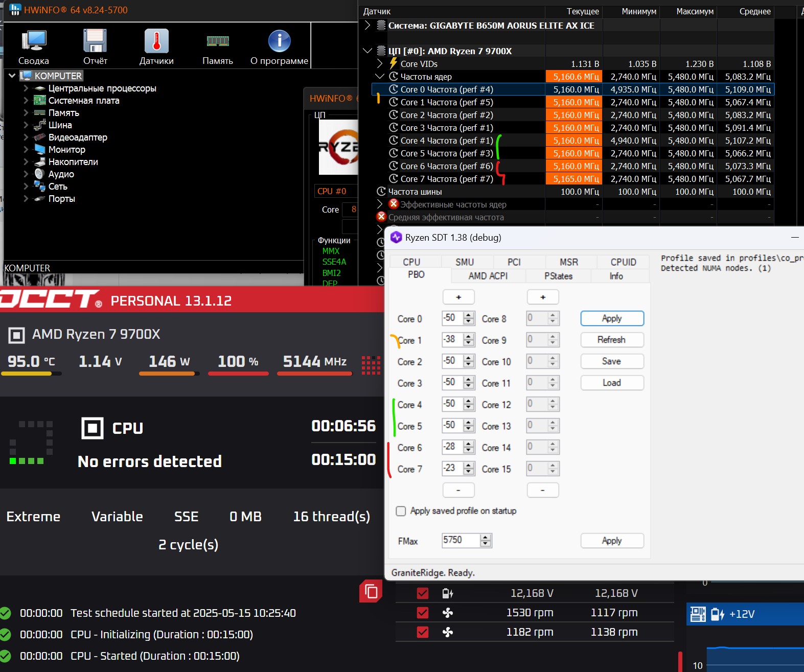Click the OCCT copy log icon
The width and height of the screenshot is (804, 672).
pos(371,592)
